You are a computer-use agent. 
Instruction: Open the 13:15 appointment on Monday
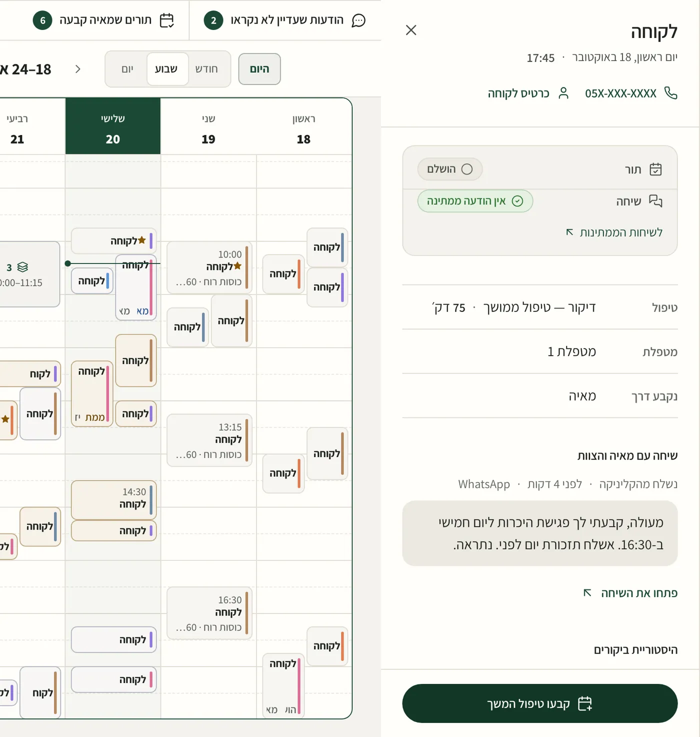[209, 440]
